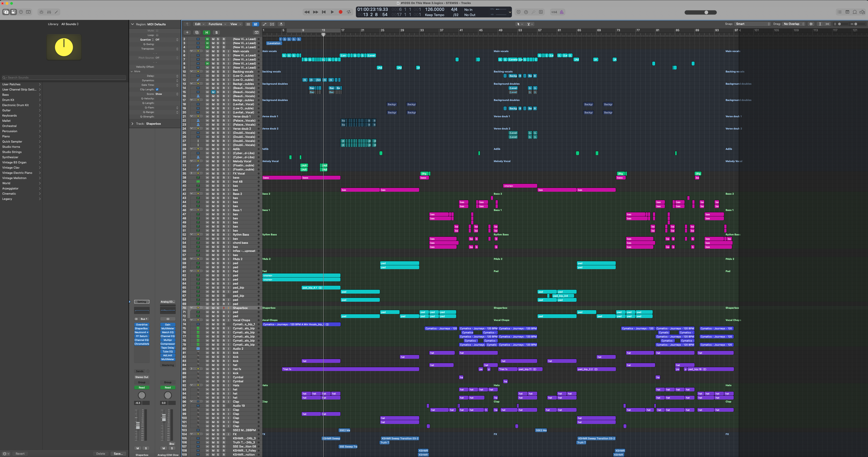This screenshot has width=868, height=457.
Task: Select the Smart Controls icon
Action: point(41,12)
